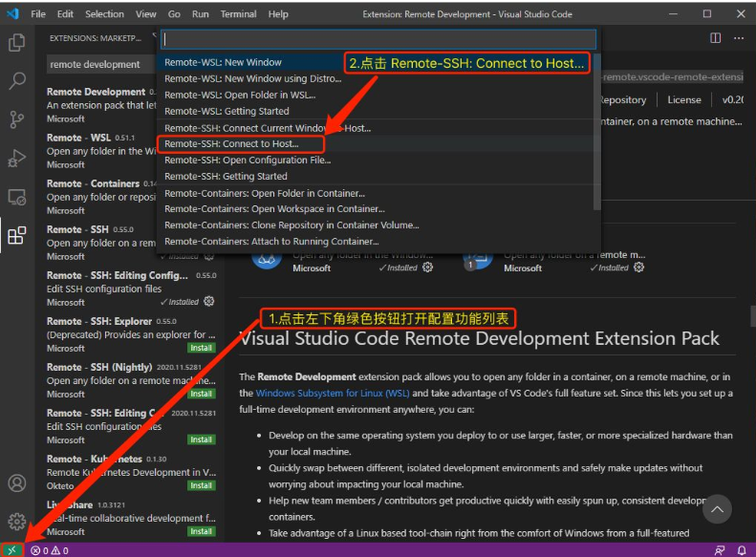
Task: Click the editor vertical scrollbar thumb
Action: [x=752, y=316]
